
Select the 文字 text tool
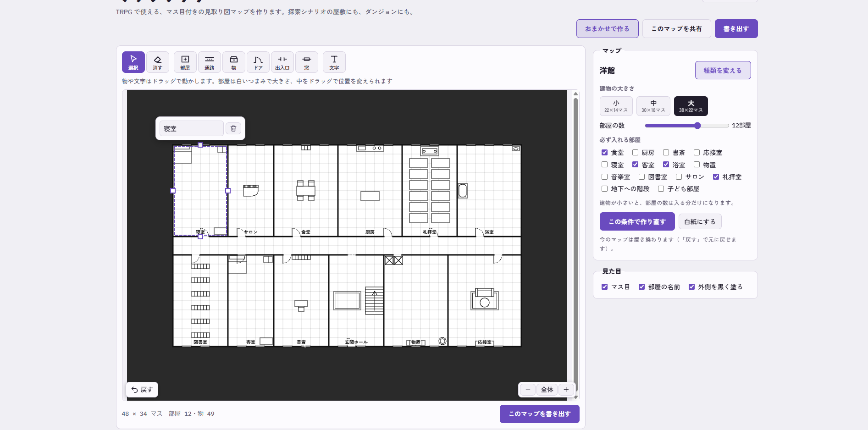[x=334, y=62]
